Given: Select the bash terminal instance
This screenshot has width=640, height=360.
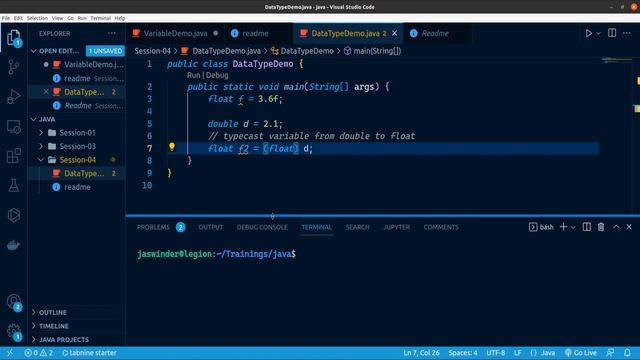Looking at the screenshot, I should tap(541, 227).
